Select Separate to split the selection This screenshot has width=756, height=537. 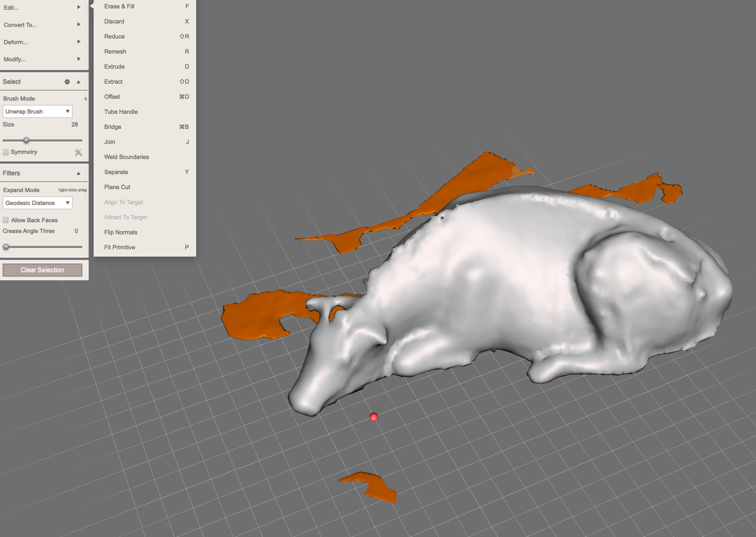point(116,172)
